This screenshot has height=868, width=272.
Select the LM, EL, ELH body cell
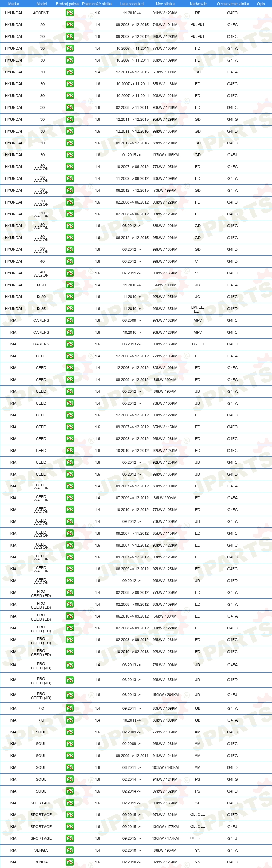tap(198, 309)
